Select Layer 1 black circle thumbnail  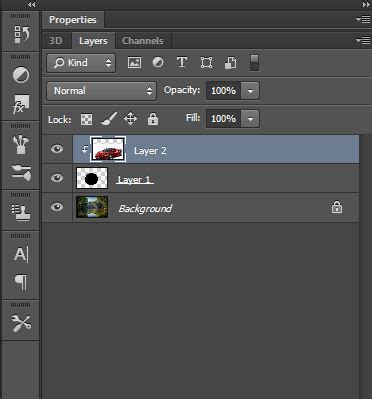tap(92, 178)
